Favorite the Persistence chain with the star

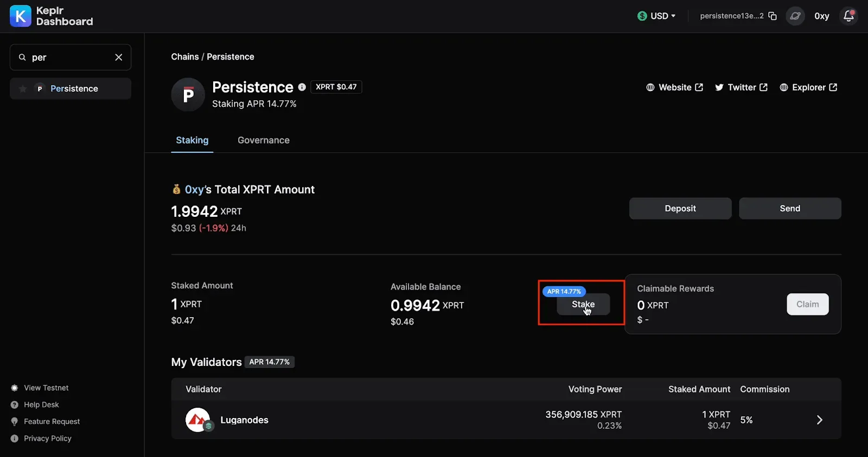[23, 89]
